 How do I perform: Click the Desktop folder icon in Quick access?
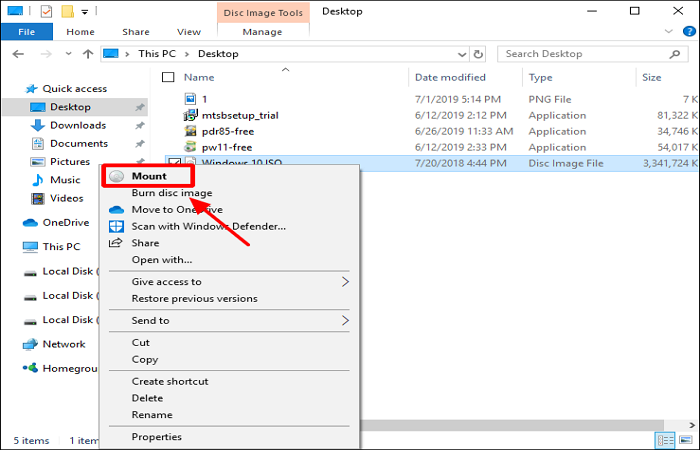click(38, 107)
